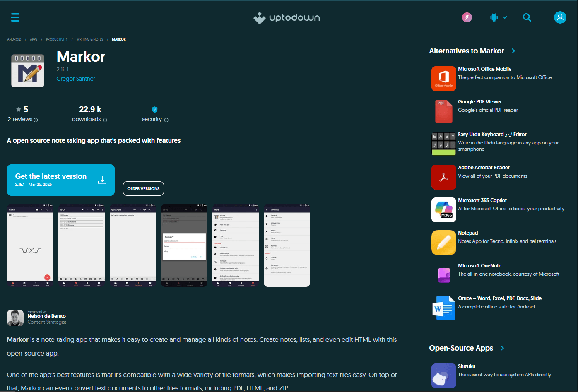
Task: Click '22.9 k' downloads figure
Action: pos(90,109)
